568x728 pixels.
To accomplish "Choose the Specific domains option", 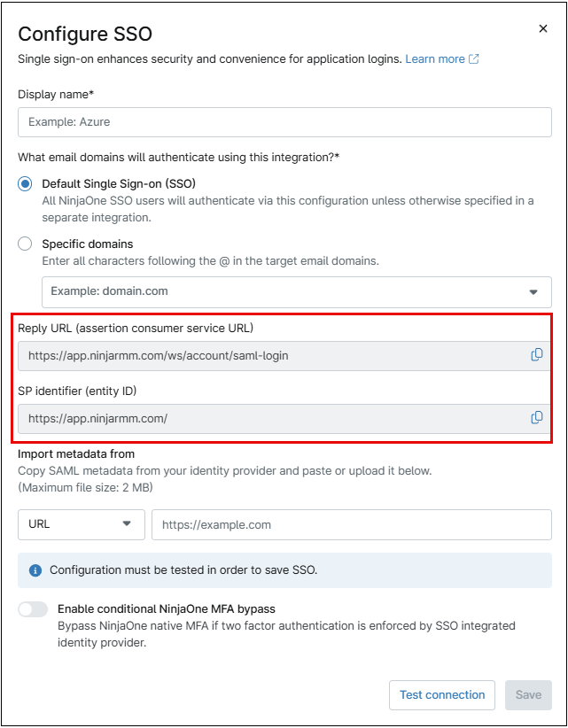I will [x=25, y=244].
